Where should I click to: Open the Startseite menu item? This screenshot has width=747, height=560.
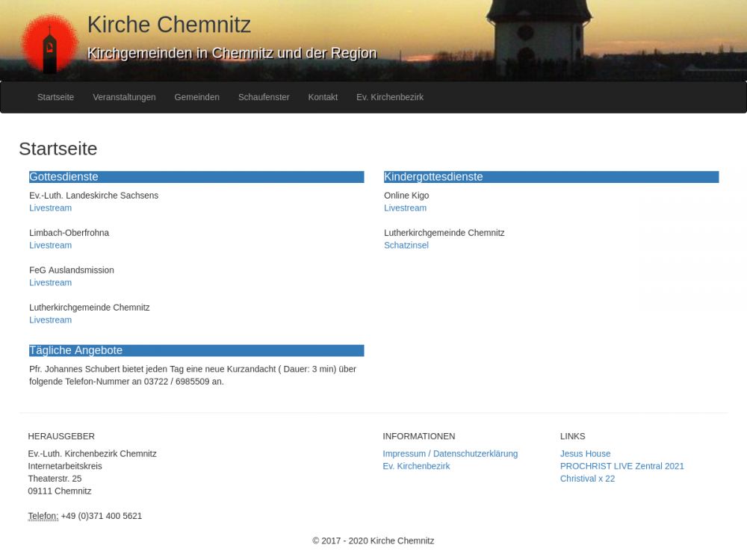[55, 97]
